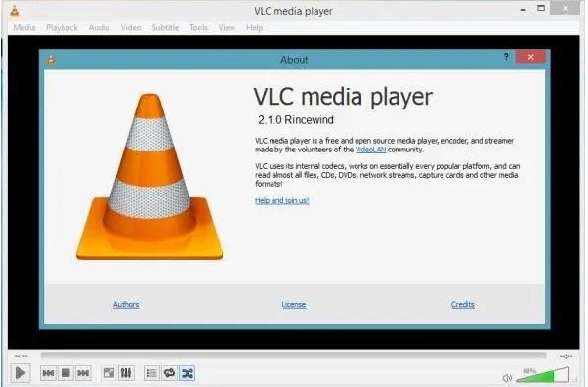Toggle loop mode button
Screen dimensions: 588x387
[170, 373]
